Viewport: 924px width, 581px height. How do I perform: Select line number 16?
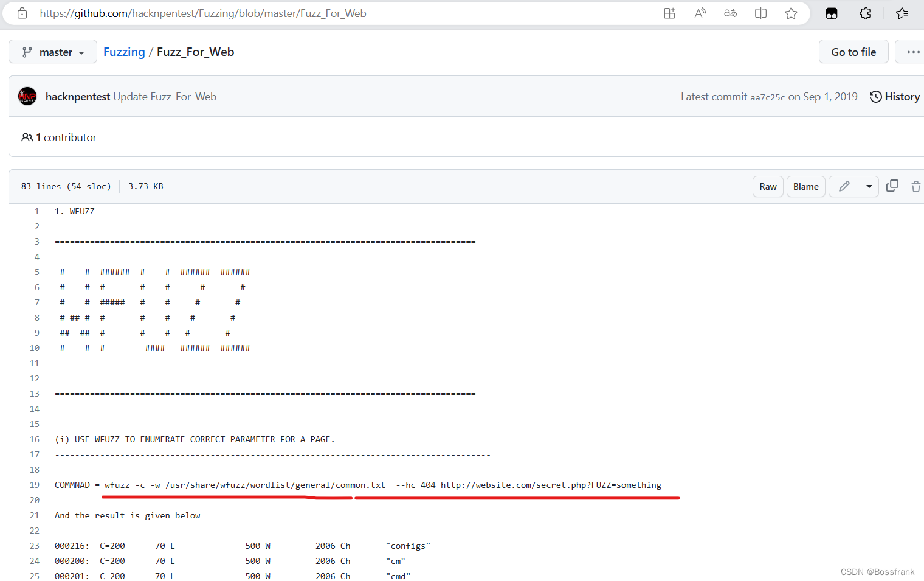click(35, 439)
